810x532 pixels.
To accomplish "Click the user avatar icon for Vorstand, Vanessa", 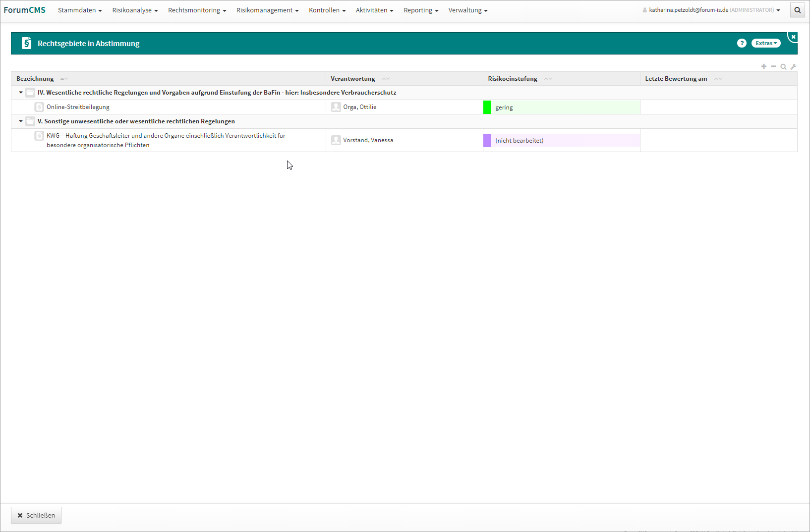I will 336,140.
